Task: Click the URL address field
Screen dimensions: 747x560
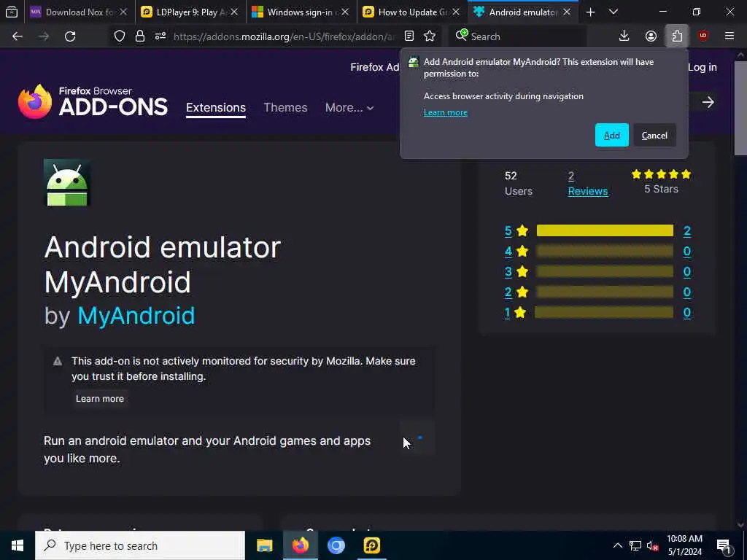Action: click(285, 36)
